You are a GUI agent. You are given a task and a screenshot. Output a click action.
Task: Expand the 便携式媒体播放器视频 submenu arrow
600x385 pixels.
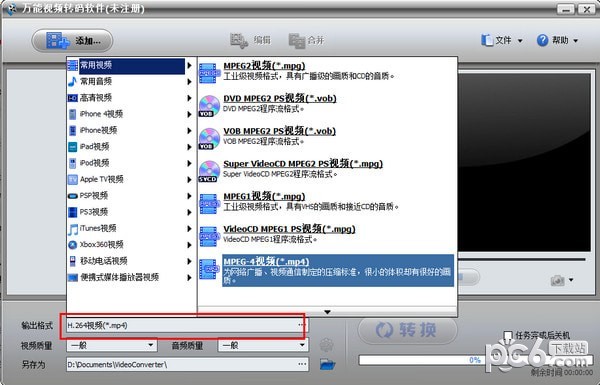189,277
